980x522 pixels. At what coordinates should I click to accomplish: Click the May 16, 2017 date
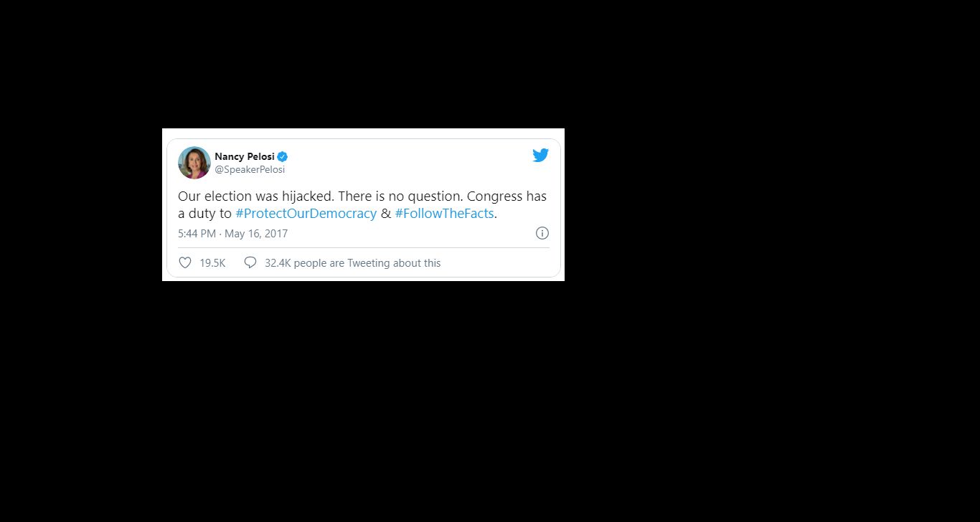(256, 234)
